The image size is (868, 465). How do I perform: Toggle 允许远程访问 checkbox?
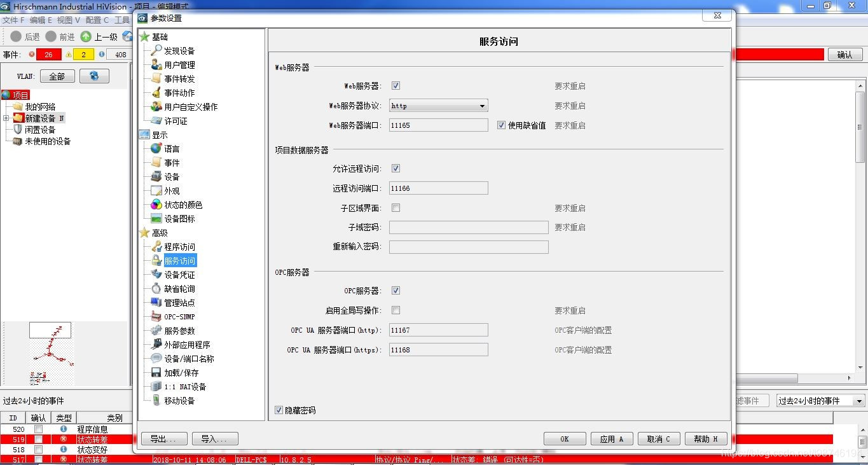coord(396,169)
